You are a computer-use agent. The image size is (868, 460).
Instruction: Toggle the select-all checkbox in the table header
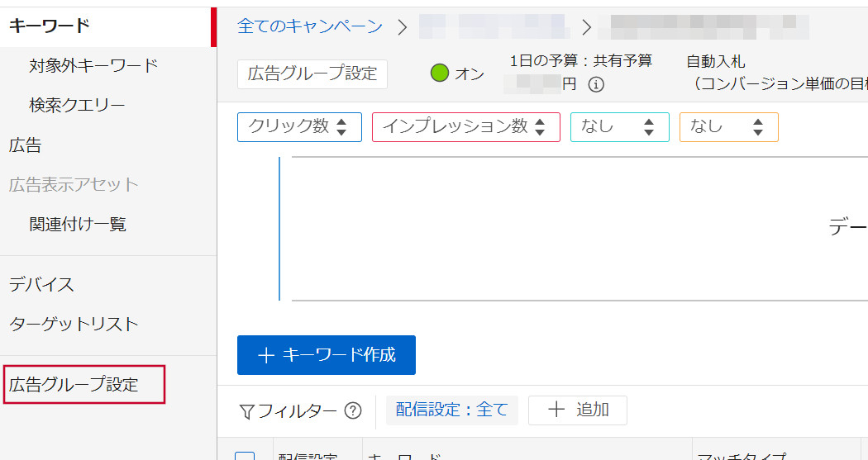(245, 456)
